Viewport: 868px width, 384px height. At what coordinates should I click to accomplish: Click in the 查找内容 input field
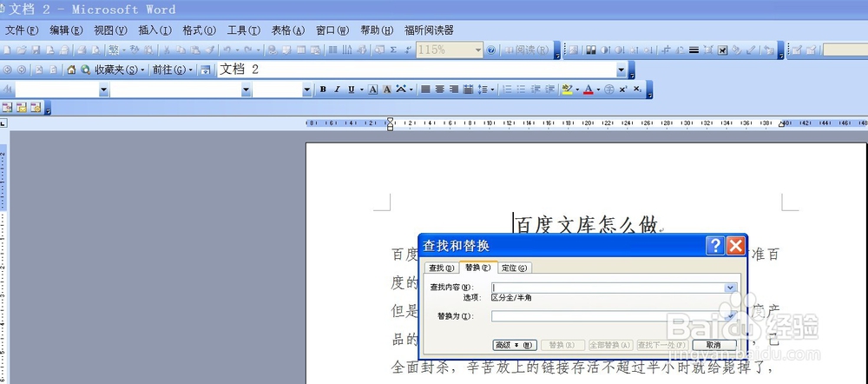[x=614, y=288]
